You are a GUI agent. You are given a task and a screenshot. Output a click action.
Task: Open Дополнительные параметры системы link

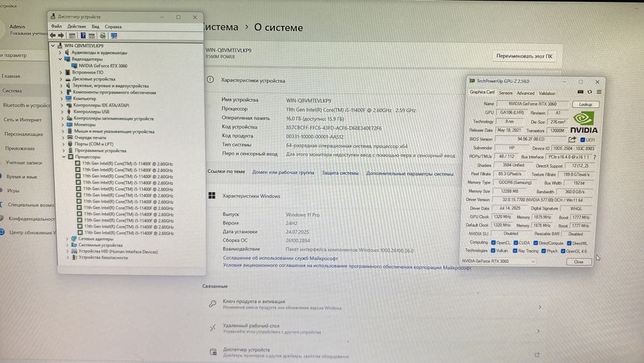click(410, 174)
